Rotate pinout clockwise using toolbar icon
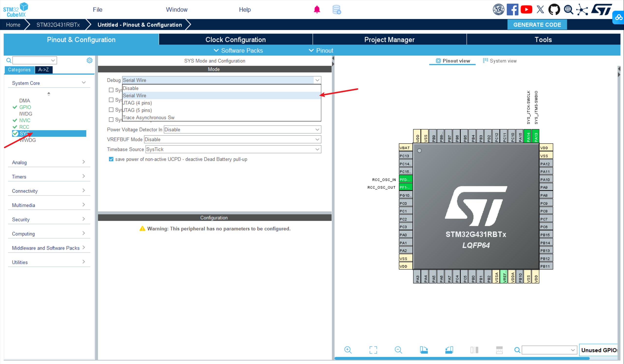 (x=424, y=350)
